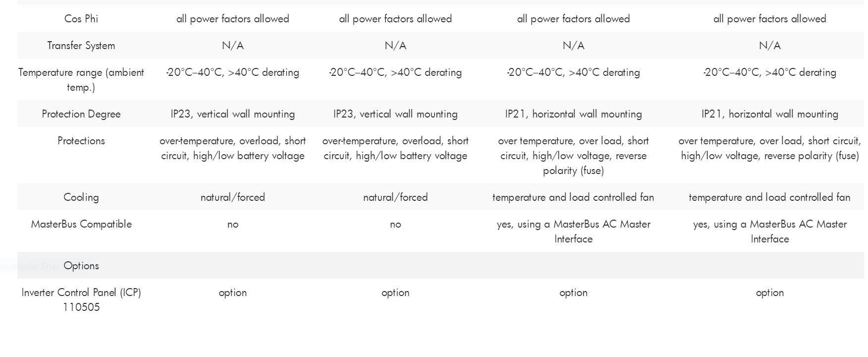Click the Protections row label
The height and width of the screenshot is (357, 868).
[x=81, y=141]
